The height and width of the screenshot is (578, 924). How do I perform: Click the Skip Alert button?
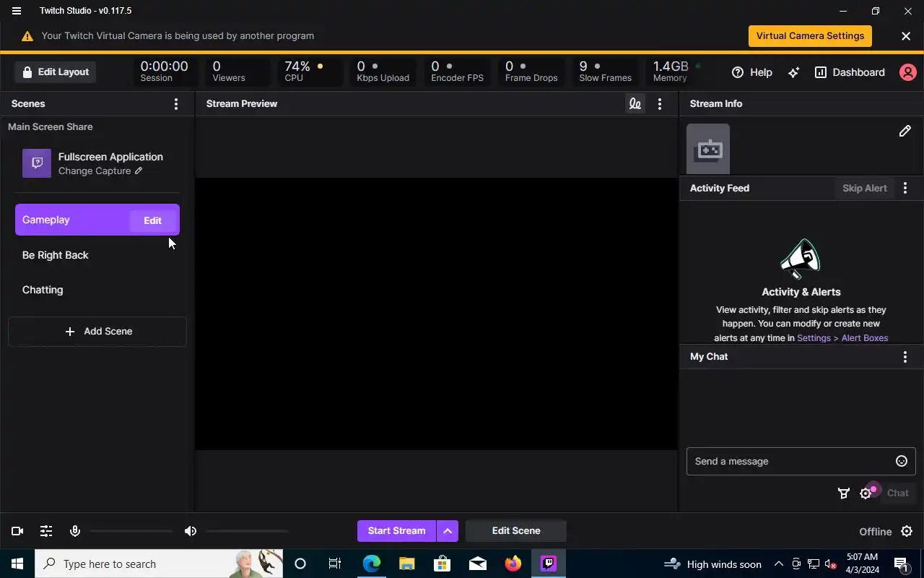[x=864, y=188]
